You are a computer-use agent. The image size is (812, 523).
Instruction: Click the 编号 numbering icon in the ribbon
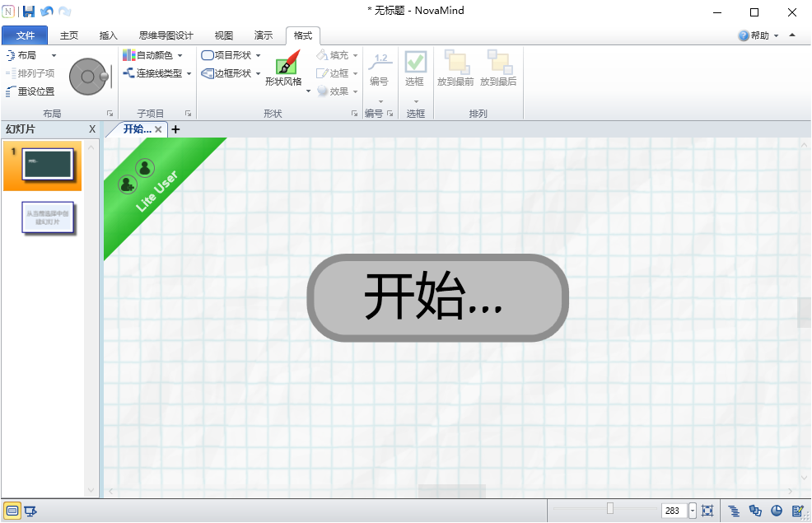coord(380,70)
